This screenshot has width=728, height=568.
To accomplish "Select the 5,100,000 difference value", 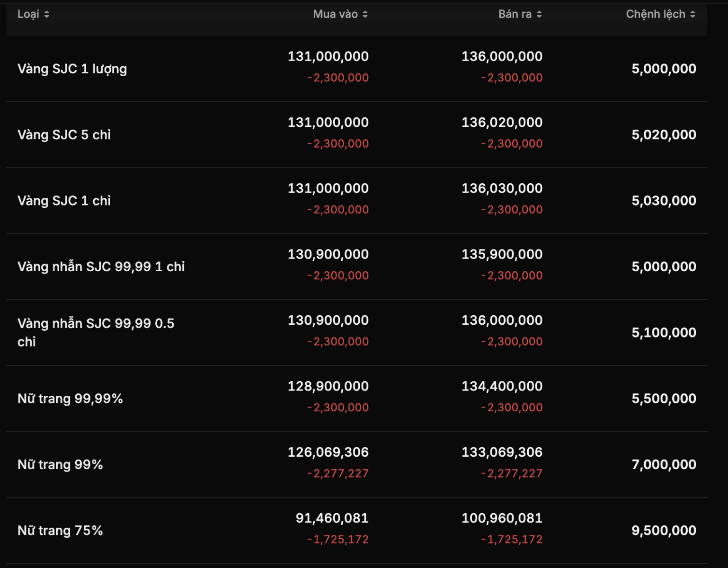I will (x=664, y=332).
